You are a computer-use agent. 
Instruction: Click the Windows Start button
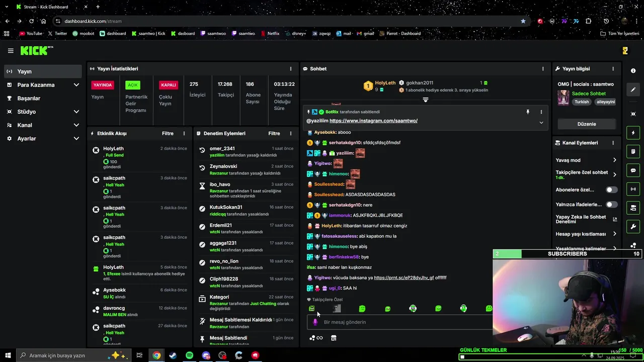coord(8,355)
